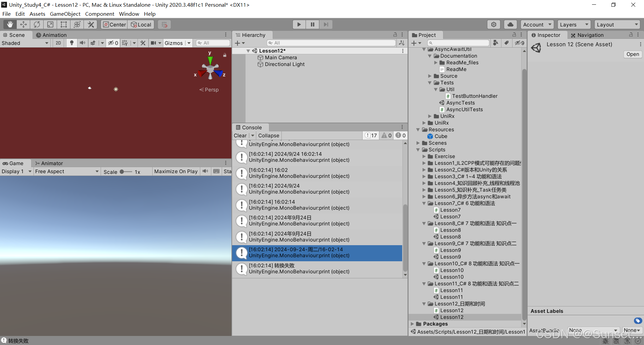Screen dimensions: 644x345
Task: Click the Clear console button
Action: (x=240, y=135)
